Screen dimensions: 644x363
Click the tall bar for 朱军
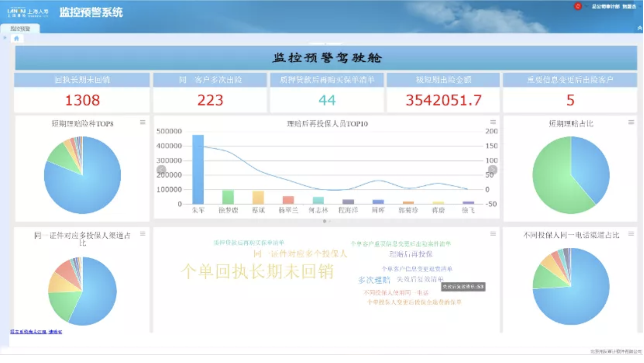click(198, 169)
